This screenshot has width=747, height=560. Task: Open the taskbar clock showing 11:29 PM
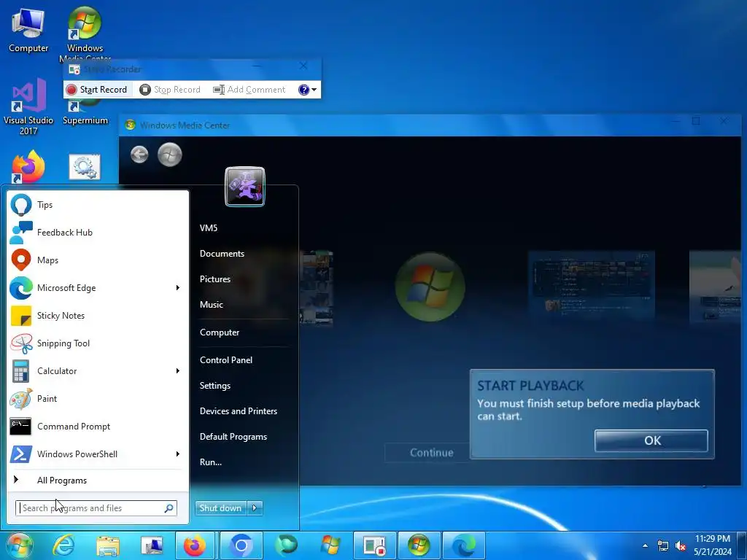pyautogui.click(x=712, y=545)
